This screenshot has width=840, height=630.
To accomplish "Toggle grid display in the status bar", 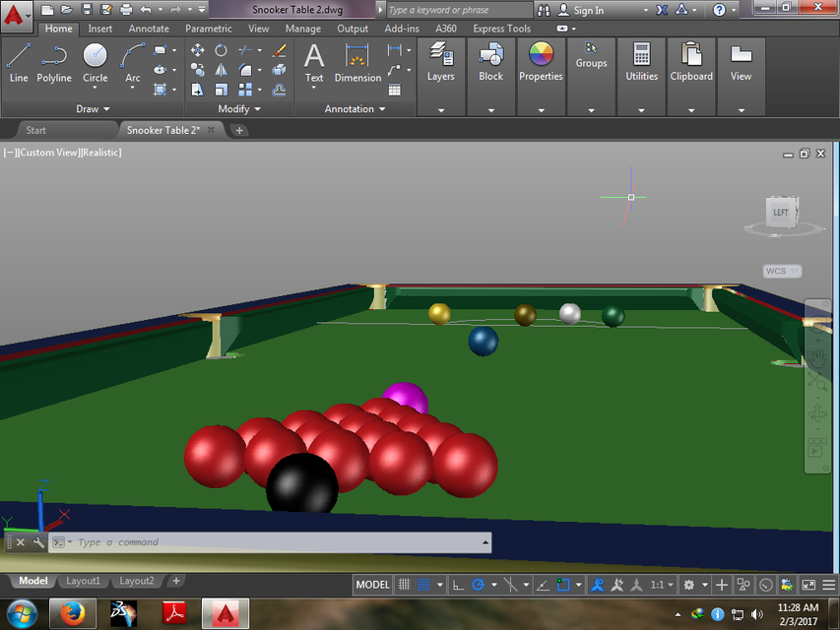I will point(404,584).
